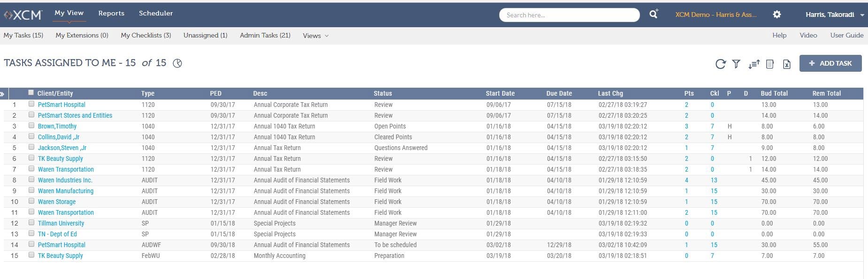Click the "Questions Answered" status cell

(x=401, y=148)
